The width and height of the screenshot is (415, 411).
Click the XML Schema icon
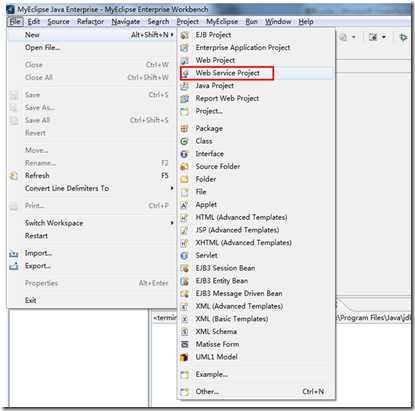pyautogui.click(x=184, y=332)
